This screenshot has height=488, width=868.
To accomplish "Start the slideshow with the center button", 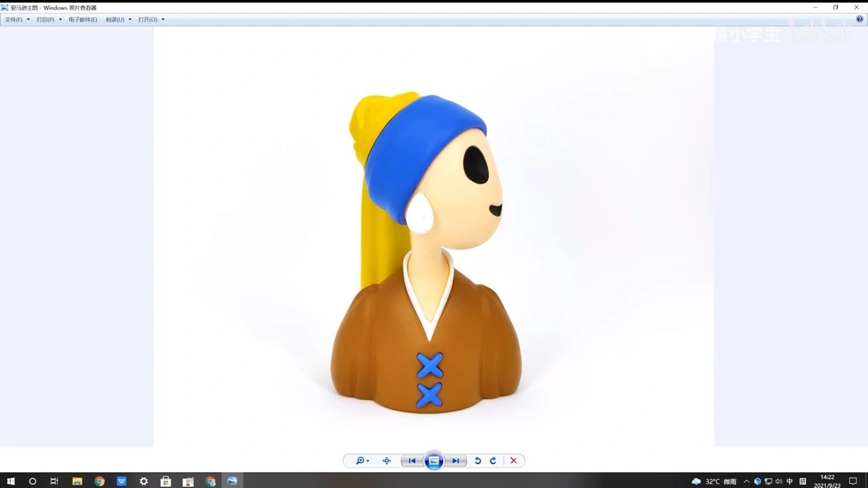I will click(434, 461).
